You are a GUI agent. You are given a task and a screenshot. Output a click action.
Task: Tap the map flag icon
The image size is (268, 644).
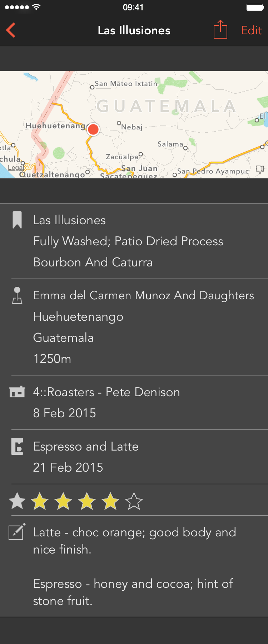click(x=260, y=169)
